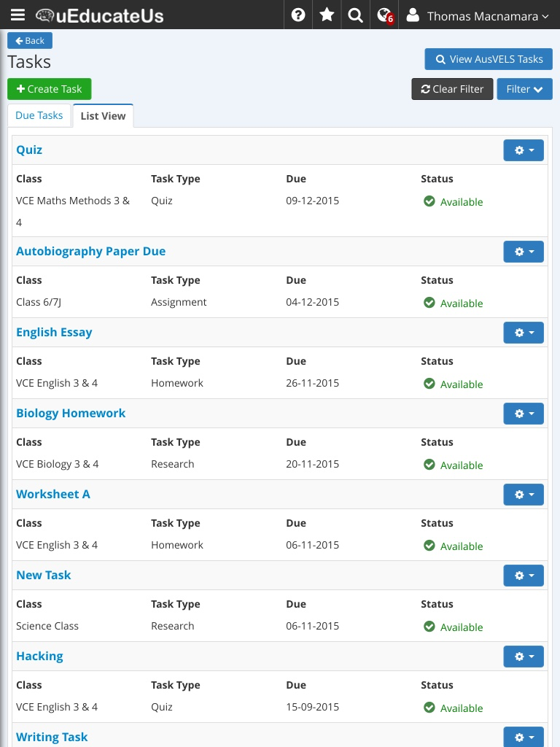This screenshot has width=560, height=747.
Task: Click Available check icon for Hacking
Action: tap(429, 708)
